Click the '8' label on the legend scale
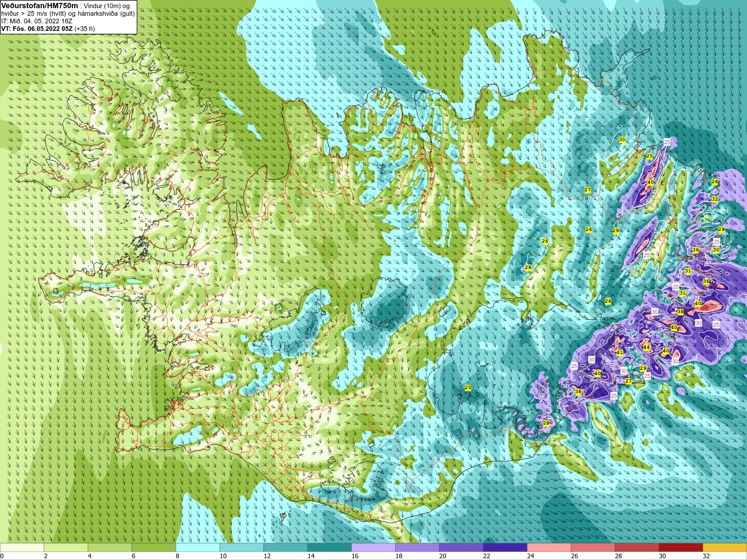 (177, 556)
